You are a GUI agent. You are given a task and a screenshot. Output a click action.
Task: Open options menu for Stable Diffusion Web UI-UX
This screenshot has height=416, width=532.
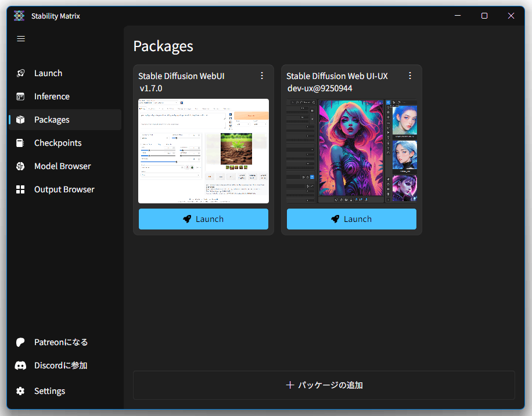coord(410,76)
